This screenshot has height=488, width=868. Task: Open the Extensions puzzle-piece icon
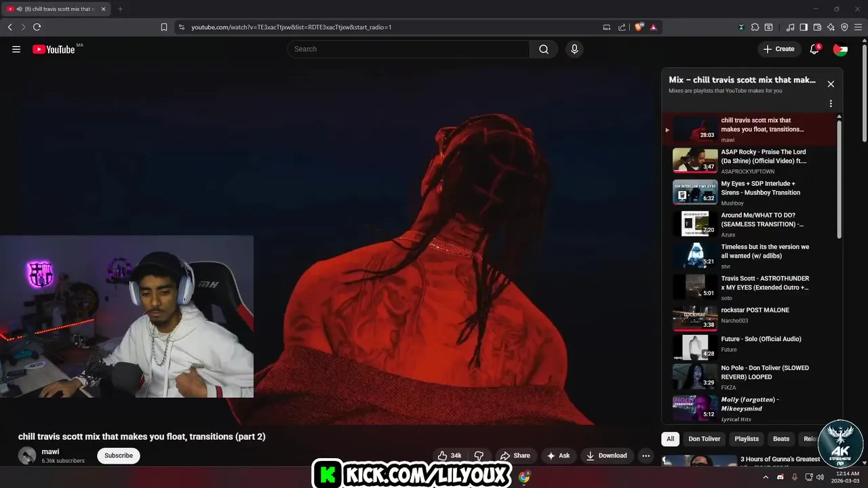755,27
